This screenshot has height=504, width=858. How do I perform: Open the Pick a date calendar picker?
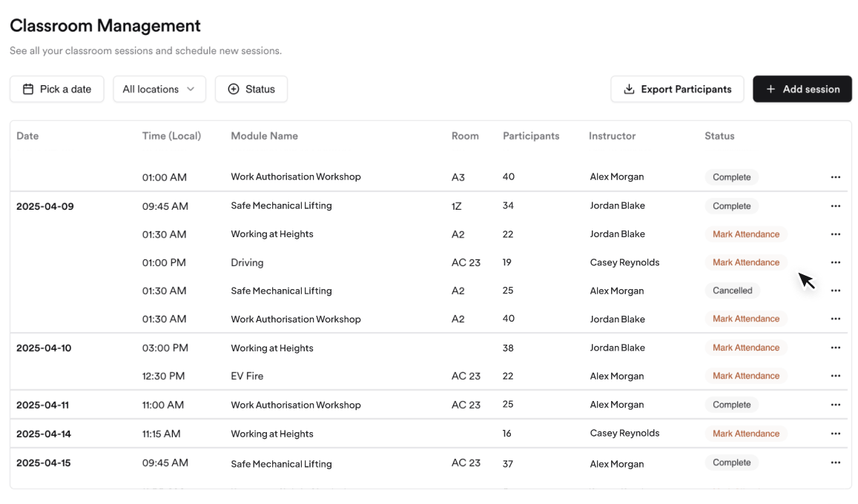coord(57,89)
